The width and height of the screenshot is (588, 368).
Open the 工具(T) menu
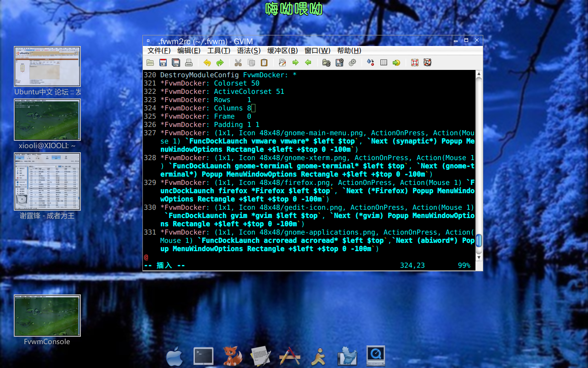pos(219,51)
